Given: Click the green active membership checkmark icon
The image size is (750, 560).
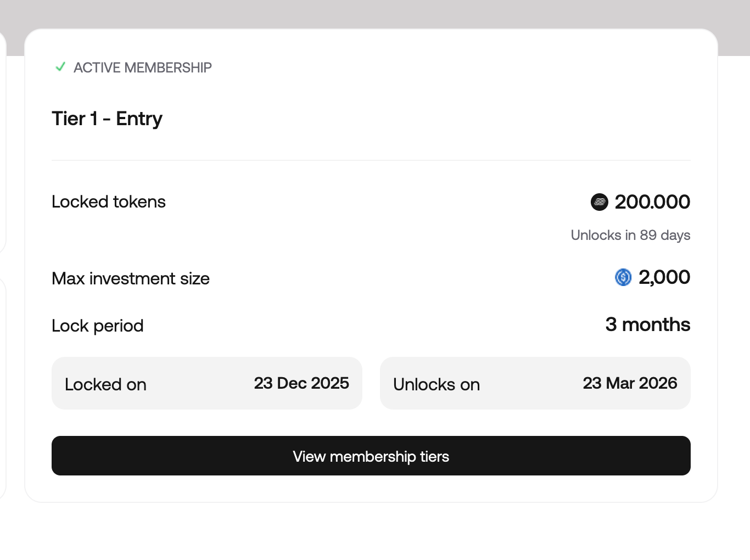Looking at the screenshot, I should [x=60, y=67].
